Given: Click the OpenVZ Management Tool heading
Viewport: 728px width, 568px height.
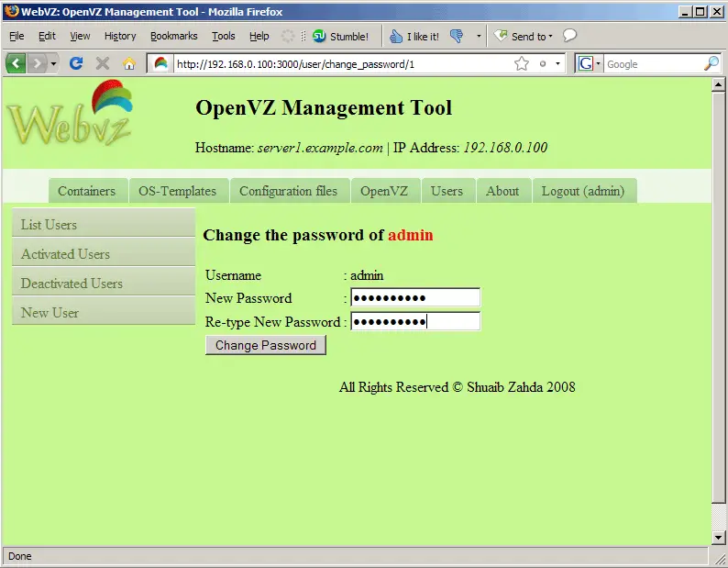Looking at the screenshot, I should (324, 108).
